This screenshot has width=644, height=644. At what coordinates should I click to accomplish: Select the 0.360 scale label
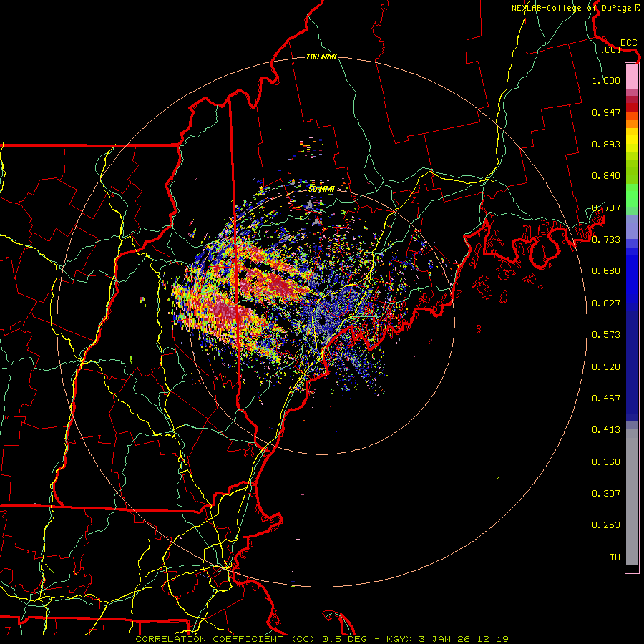606,462
